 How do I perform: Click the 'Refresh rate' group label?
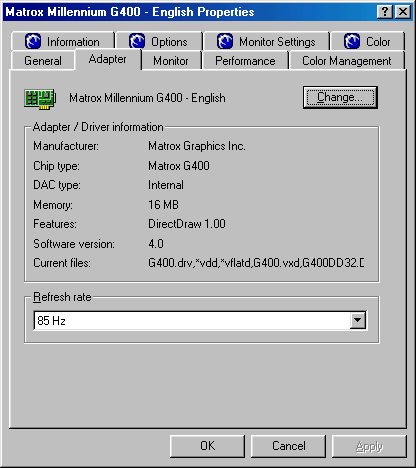[62, 297]
